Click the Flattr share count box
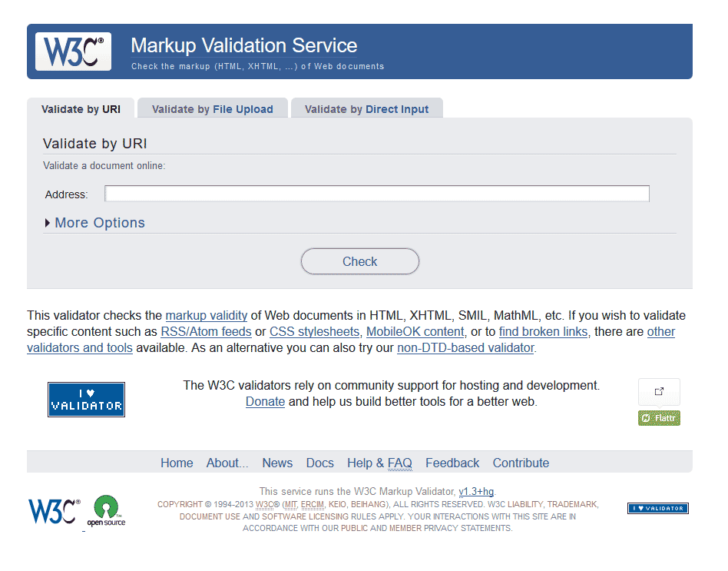 [x=659, y=392]
